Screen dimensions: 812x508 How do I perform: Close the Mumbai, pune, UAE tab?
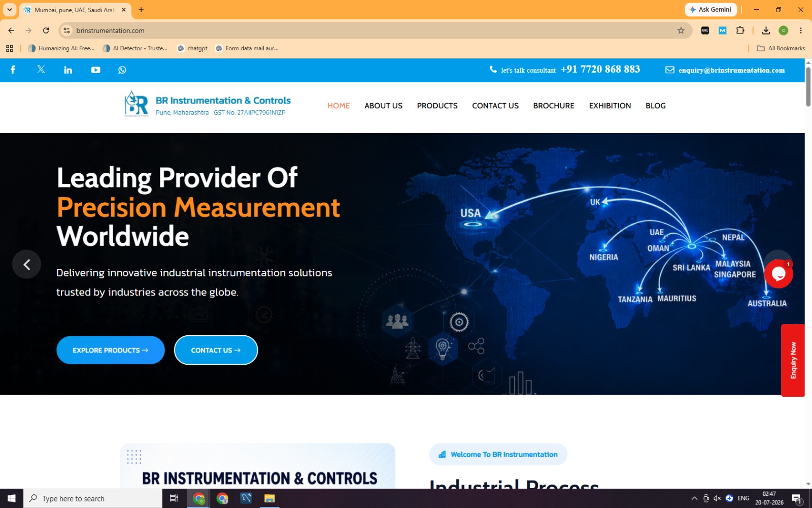(123, 10)
